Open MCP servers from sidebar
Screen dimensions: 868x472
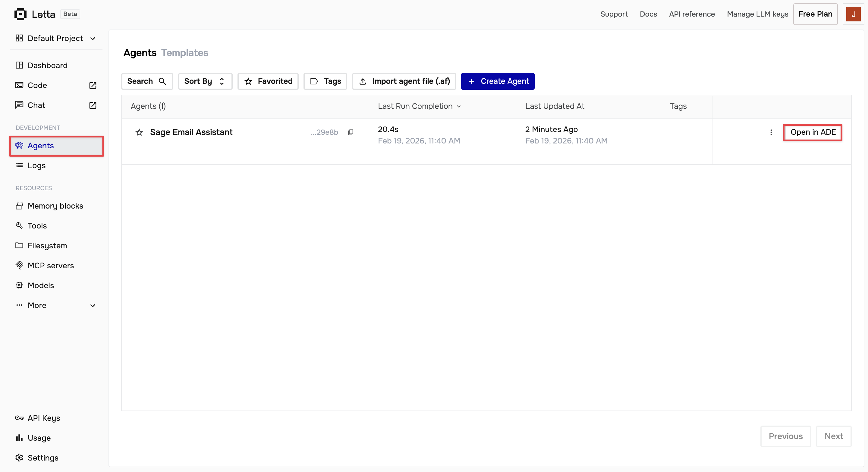point(51,266)
